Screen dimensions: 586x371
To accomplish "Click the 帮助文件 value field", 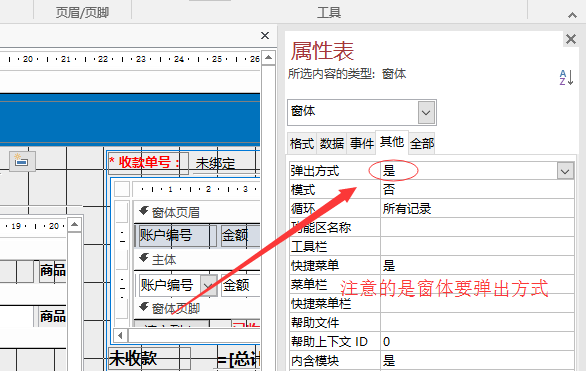I will [477, 322].
